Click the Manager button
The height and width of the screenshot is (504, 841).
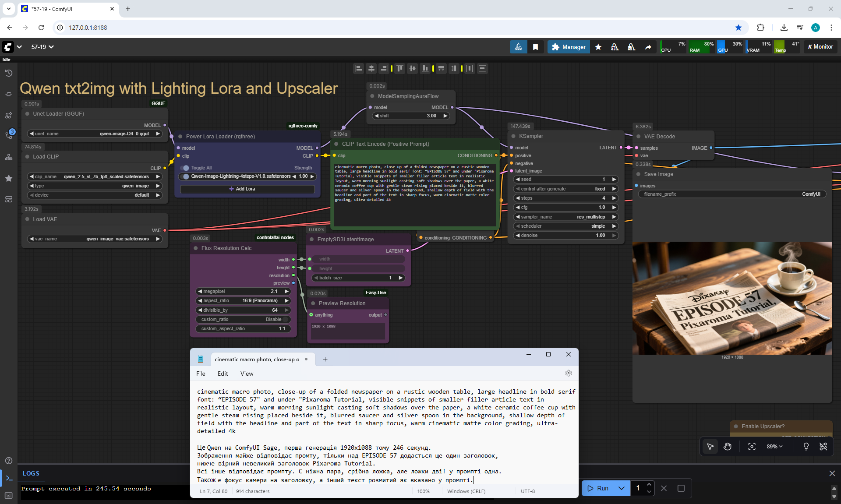pyautogui.click(x=569, y=47)
